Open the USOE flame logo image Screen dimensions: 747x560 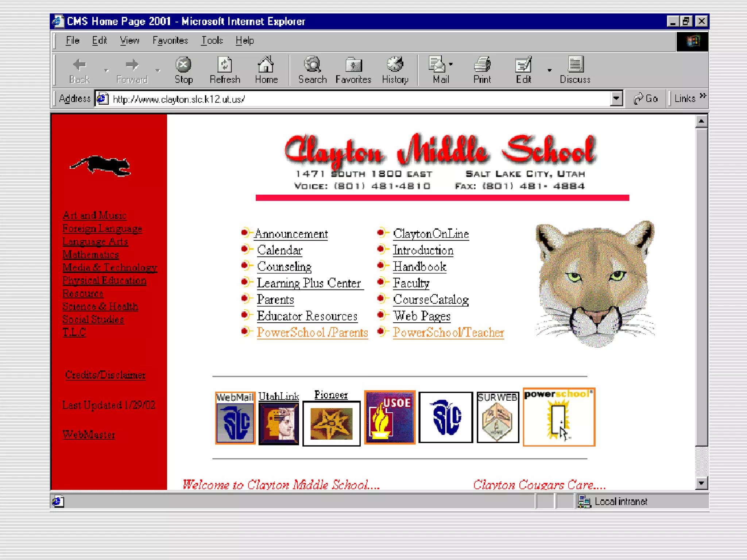390,417
